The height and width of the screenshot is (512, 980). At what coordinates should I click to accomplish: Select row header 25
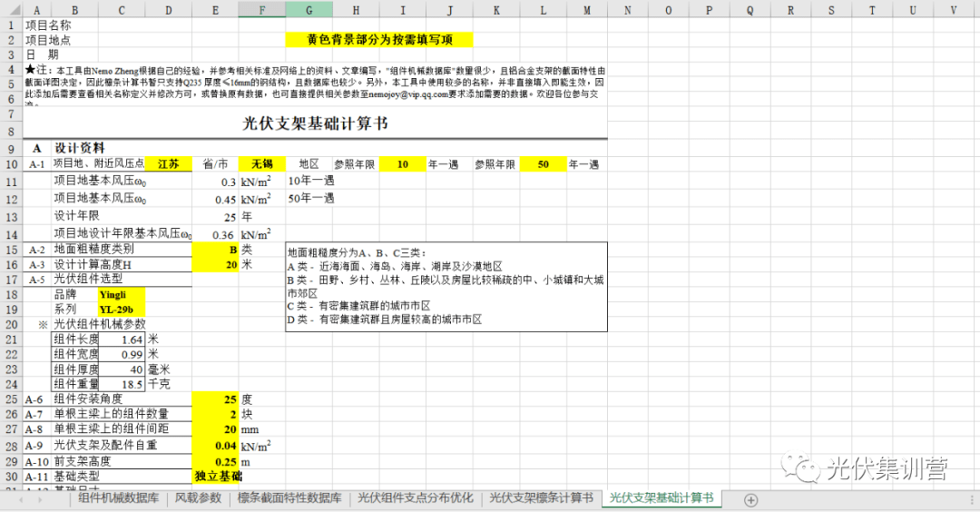tap(11, 399)
